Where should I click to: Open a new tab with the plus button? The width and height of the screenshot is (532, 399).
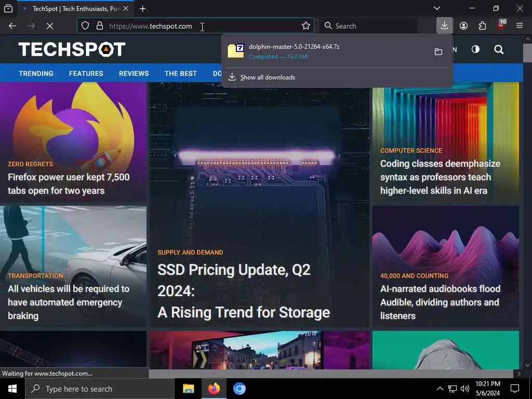tap(142, 9)
